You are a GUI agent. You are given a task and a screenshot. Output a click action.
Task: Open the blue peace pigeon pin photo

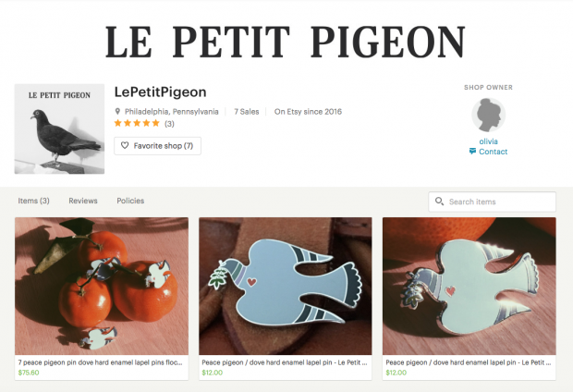coord(286,286)
